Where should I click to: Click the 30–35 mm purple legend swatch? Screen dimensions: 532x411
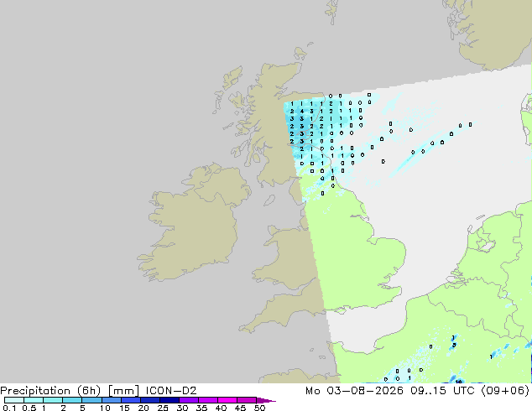[188, 400]
